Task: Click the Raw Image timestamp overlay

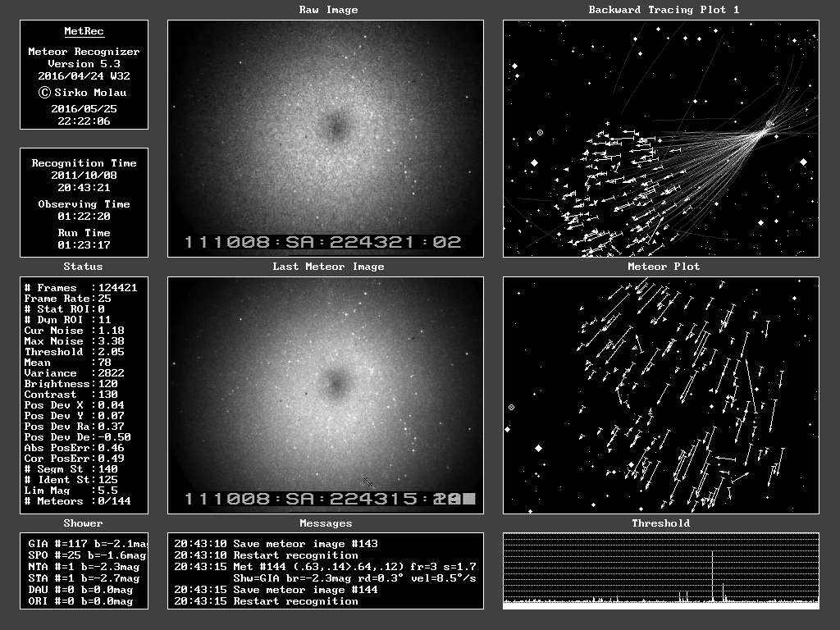Action: click(x=322, y=243)
